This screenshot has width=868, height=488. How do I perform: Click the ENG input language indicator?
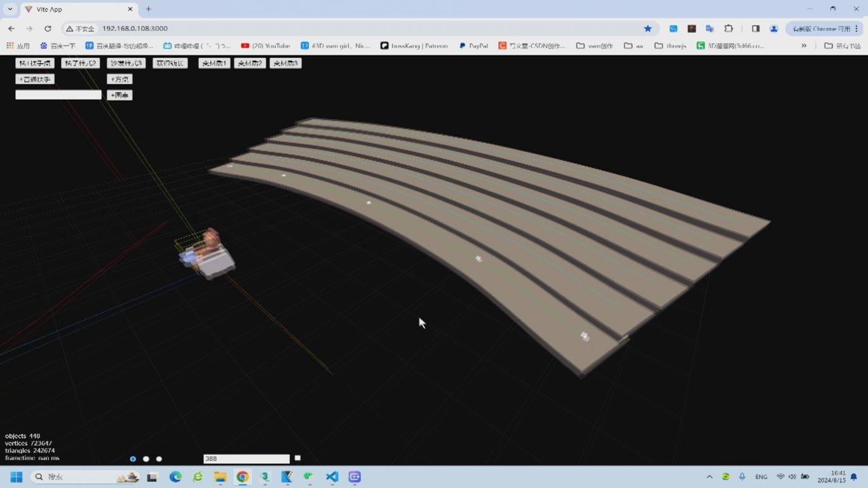[761, 477]
